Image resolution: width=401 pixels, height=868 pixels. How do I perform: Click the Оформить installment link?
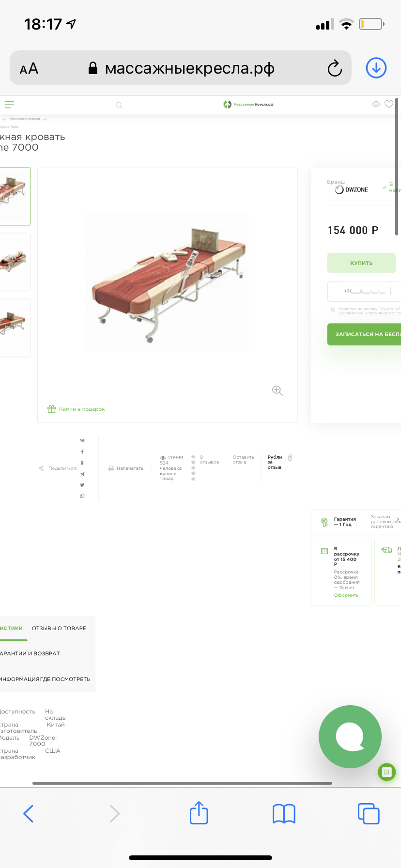pos(346,595)
